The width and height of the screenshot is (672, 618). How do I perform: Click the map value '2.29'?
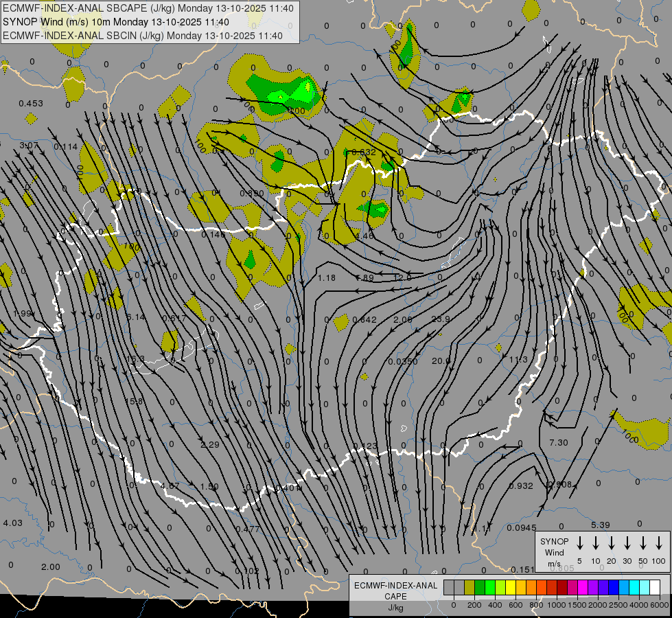(210, 445)
